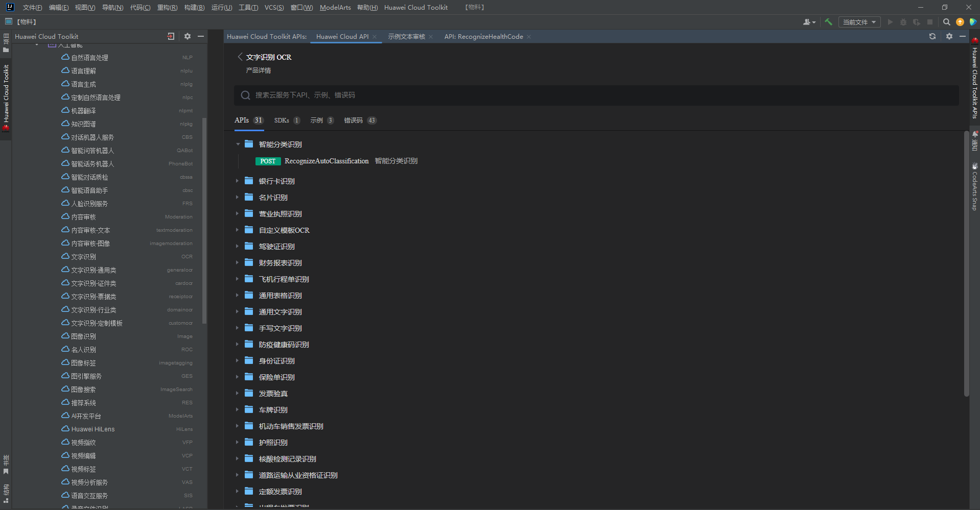Click the colorful CodeArts icon at top right
Viewport: 980px width, 510px height.
pyautogui.click(x=973, y=22)
